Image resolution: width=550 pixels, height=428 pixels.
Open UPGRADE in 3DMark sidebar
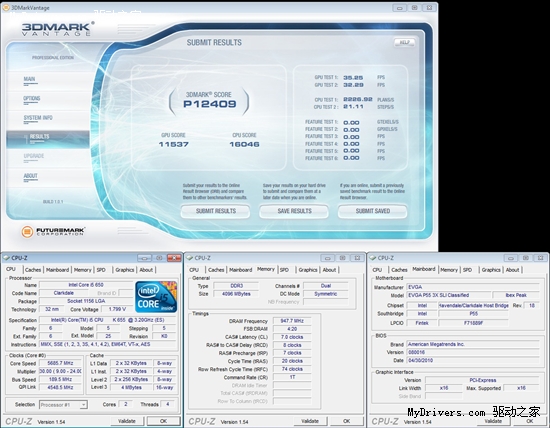click(x=34, y=156)
